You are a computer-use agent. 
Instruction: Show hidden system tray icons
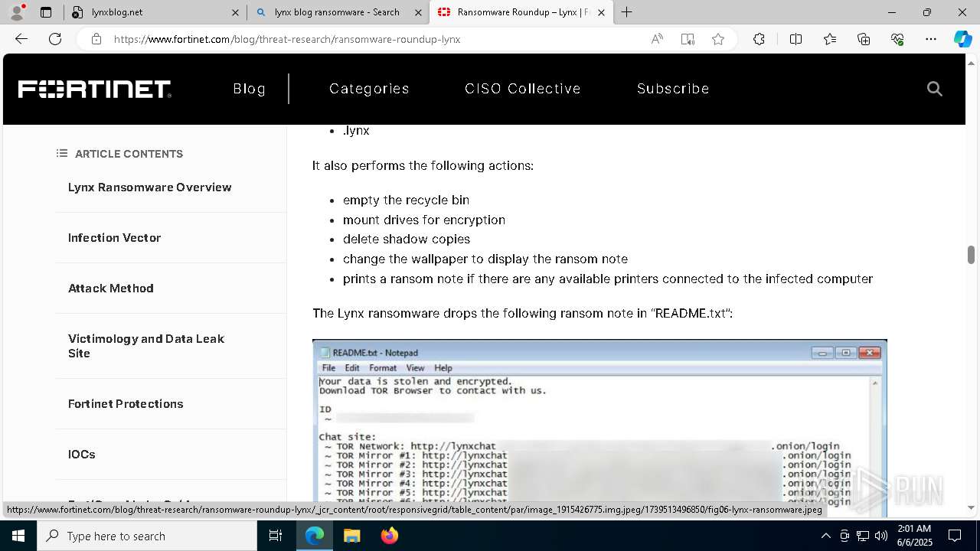point(825,536)
